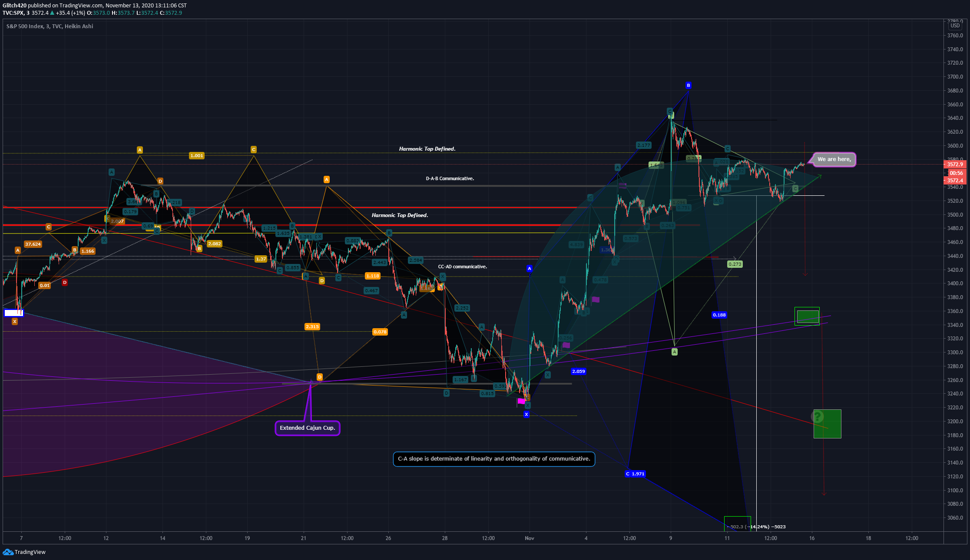
Task: Select the bright blue A point marker
Action: (529, 269)
